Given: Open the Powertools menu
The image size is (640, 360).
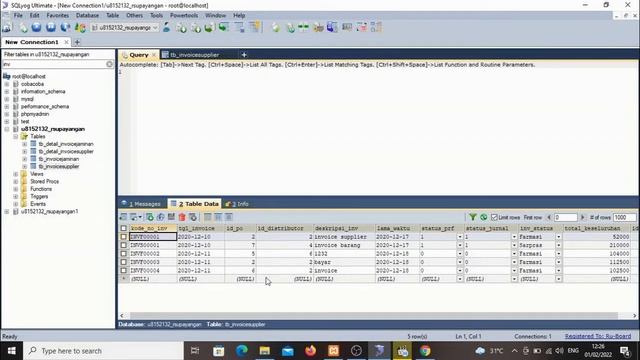Looking at the screenshot, I should (184, 15).
